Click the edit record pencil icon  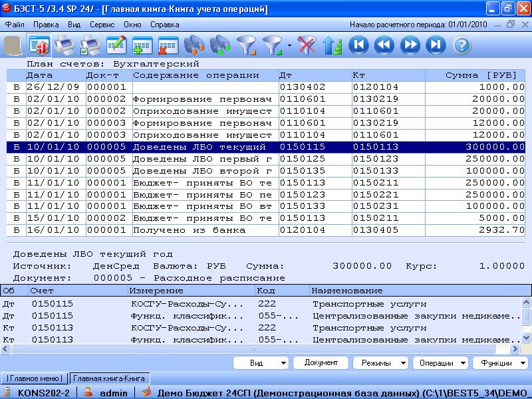tap(116, 45)
